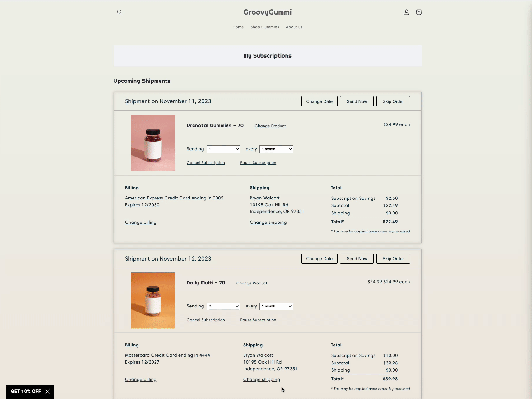Cancel the Daily Multi subscription
Screen dimensions: 532x399
pos(206,320)
